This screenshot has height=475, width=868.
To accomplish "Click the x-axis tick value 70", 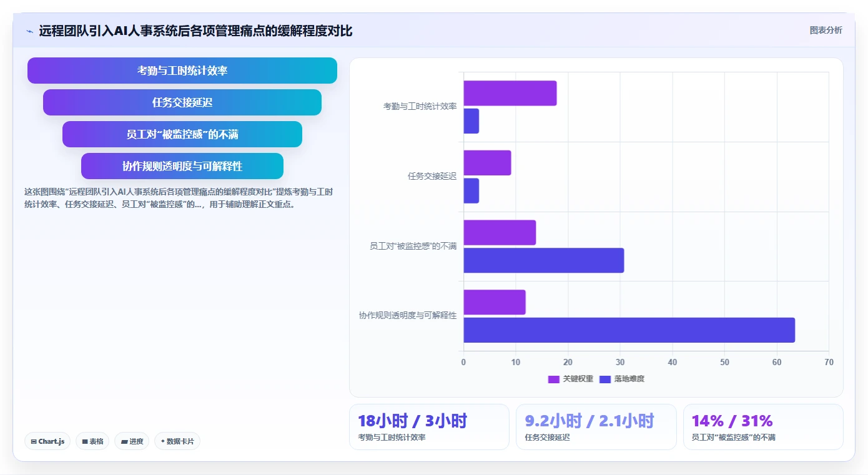I will pyautogui.click(x=829, y=363).
